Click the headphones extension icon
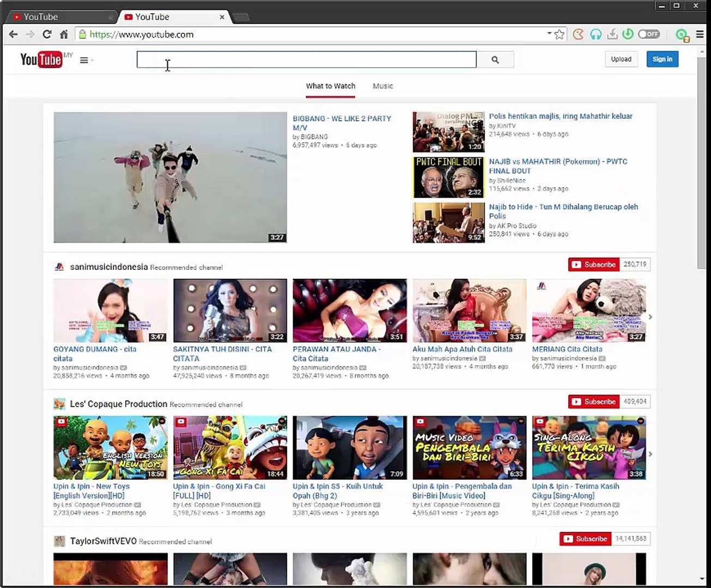 596,34
